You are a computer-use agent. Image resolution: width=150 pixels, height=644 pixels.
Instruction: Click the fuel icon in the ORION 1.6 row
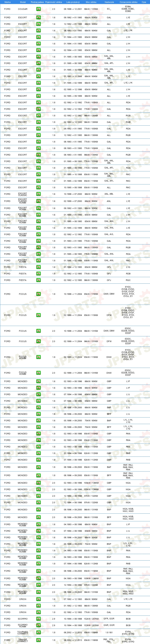click(x=38, y=599)
